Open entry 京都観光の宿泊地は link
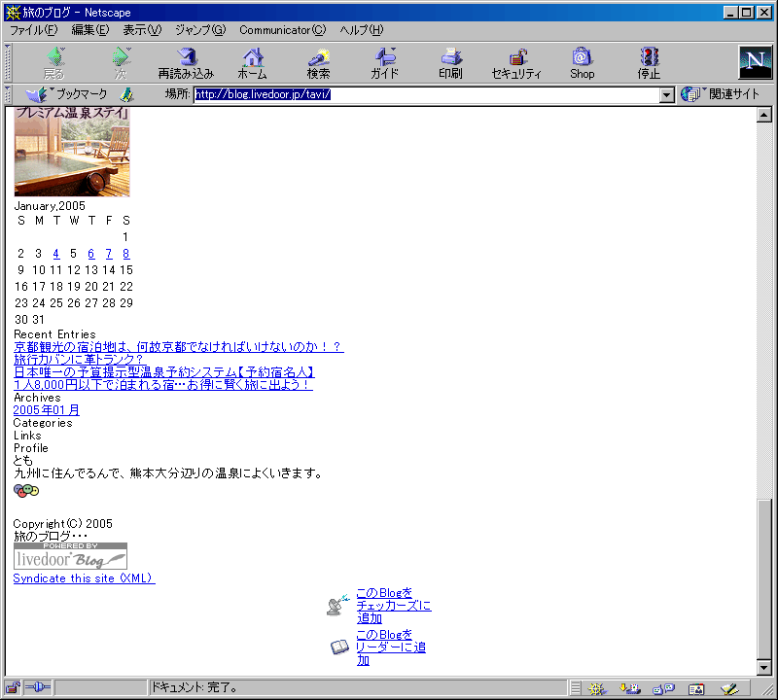The height and width of the screenshot is (700, 778). coord(179,347)
